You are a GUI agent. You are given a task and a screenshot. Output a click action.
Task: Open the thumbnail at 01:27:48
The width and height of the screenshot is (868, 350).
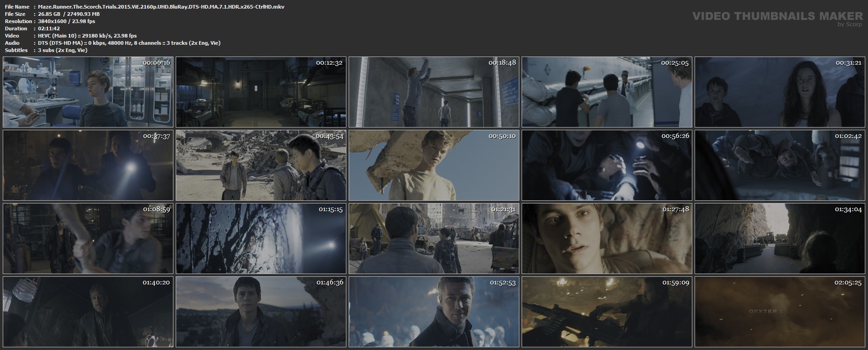click(607, 239)
